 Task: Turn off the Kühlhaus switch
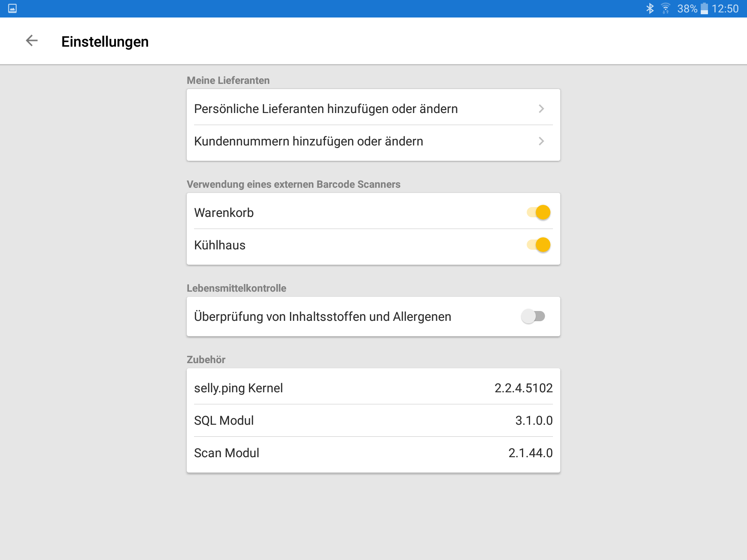(539, 245)
